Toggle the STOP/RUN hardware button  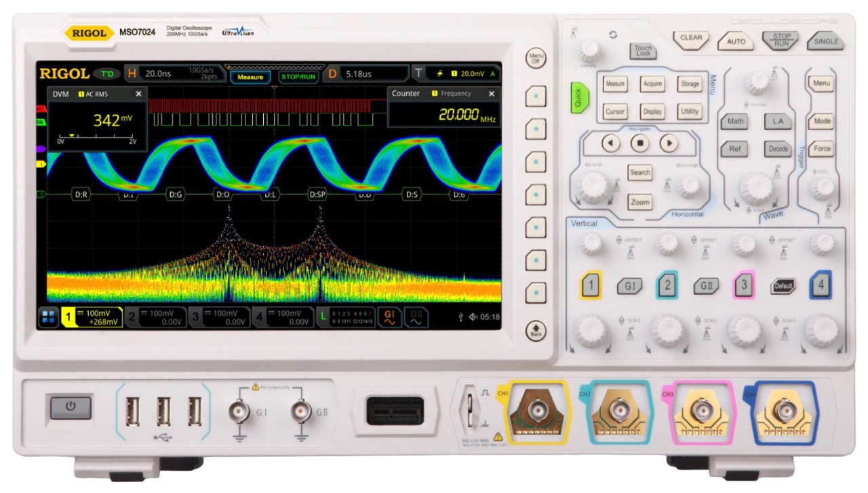tap(781, 40)
